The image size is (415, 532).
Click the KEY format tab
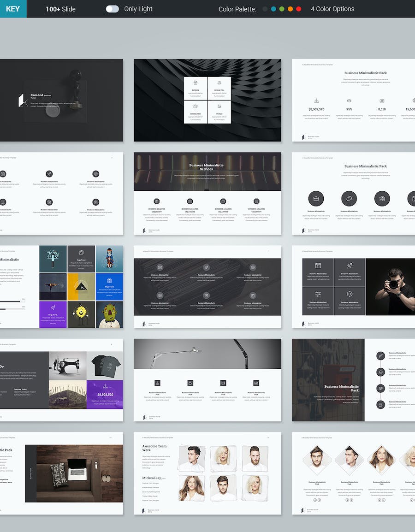tap(13, 9)
